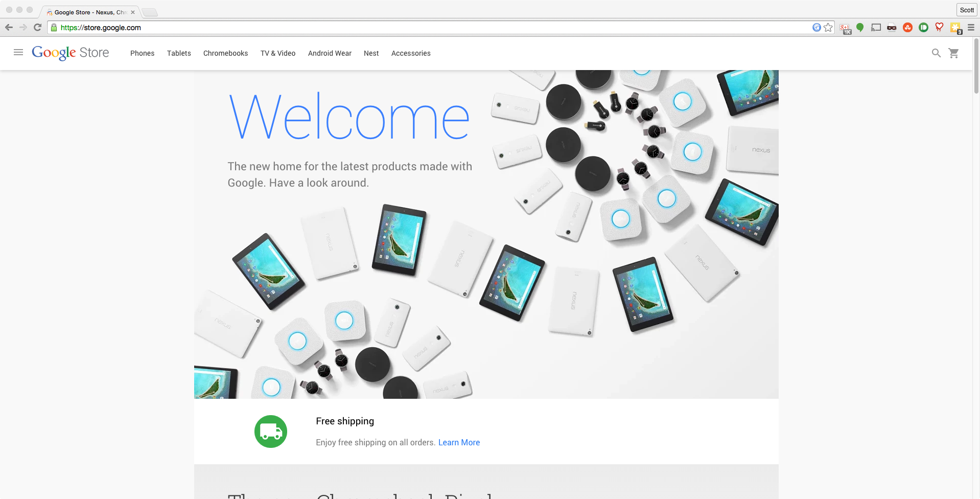Click the Heartbleed bleeding heart extension icon

click(939, 28)
